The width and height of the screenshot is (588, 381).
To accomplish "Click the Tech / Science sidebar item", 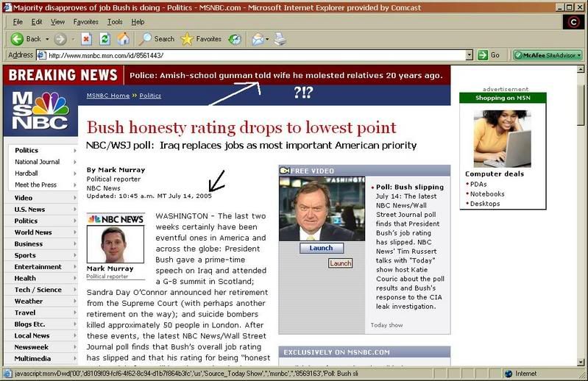I will [38, 290].
